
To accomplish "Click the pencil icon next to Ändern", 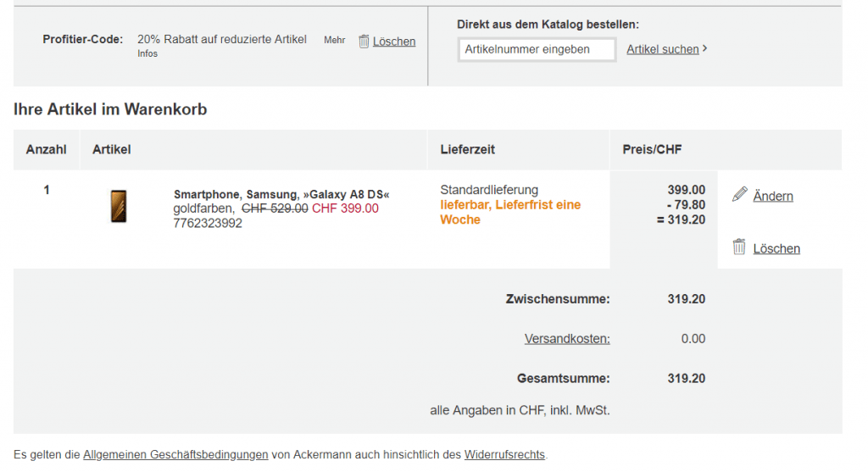I will pyautogui.click(x=740, y=195).
